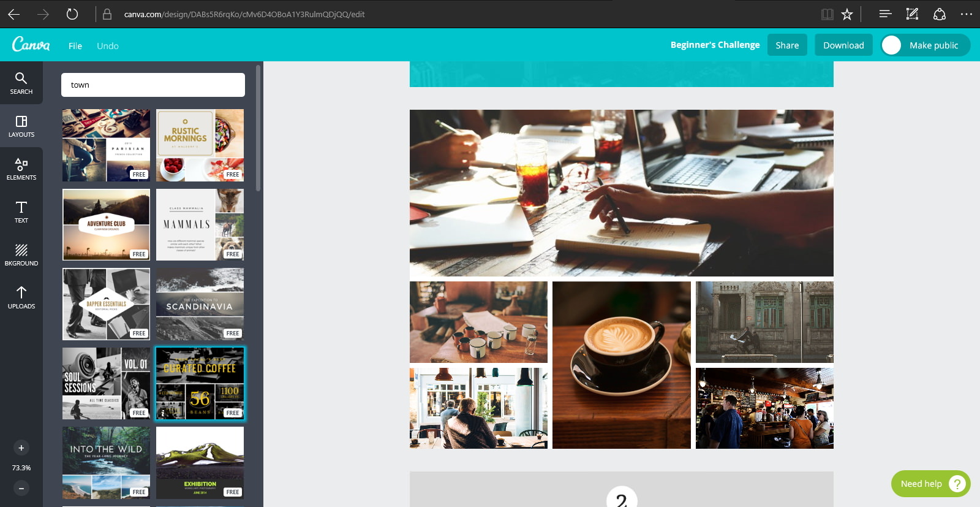Open the Bkground panel
The image size is (980, 507).
pyautogui.click(x=21, y=254)
